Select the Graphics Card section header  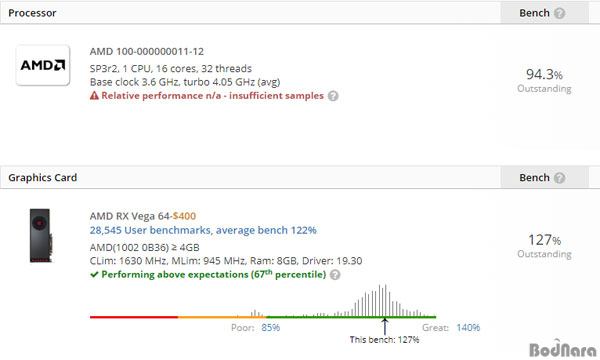tap(42, 178)
